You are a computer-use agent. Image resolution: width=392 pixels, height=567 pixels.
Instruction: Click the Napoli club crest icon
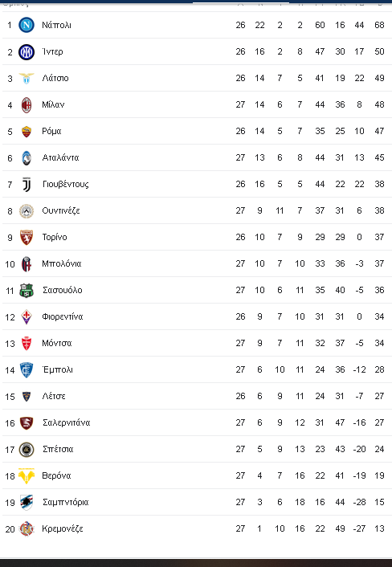tap(27, 25)
